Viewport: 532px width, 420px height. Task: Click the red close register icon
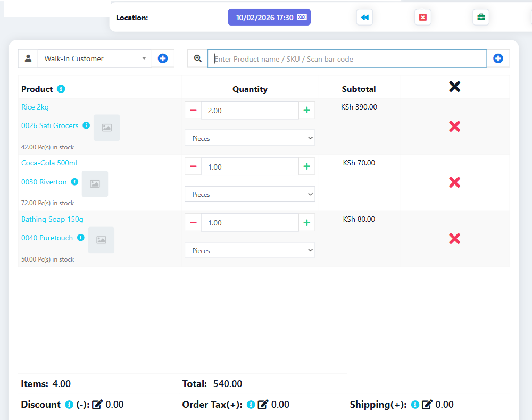point(423,18)
